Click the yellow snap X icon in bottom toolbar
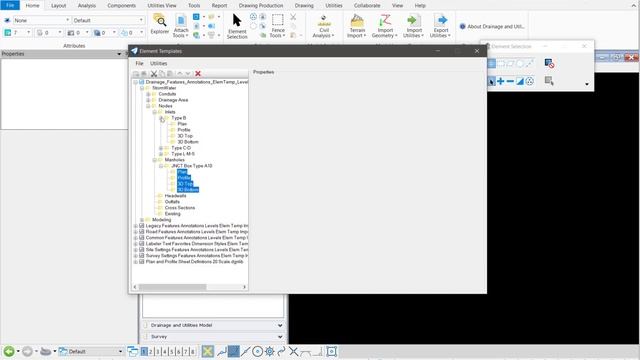 [207, 351]
